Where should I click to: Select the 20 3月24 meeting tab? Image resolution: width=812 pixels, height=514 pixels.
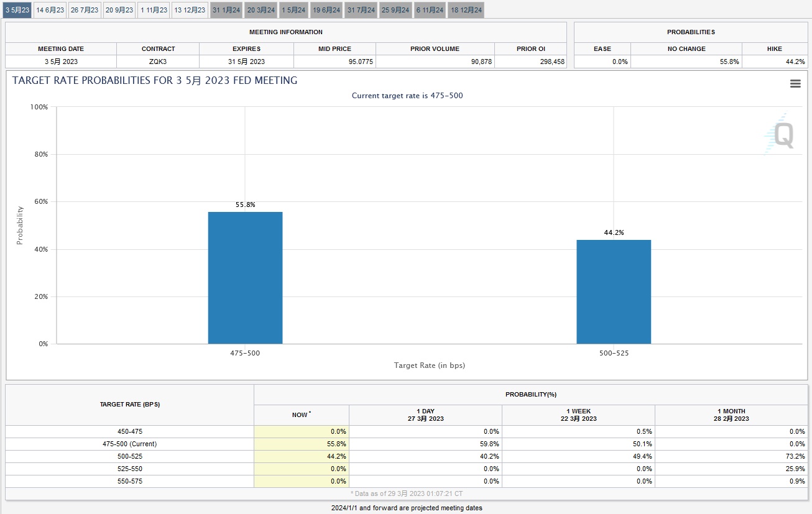pos(261,10)
